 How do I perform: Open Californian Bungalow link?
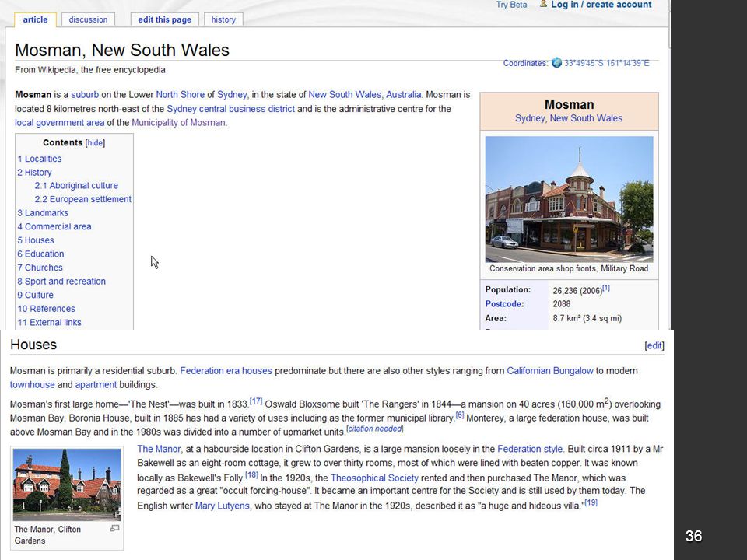pyautogui.click(x=550, y=371)
